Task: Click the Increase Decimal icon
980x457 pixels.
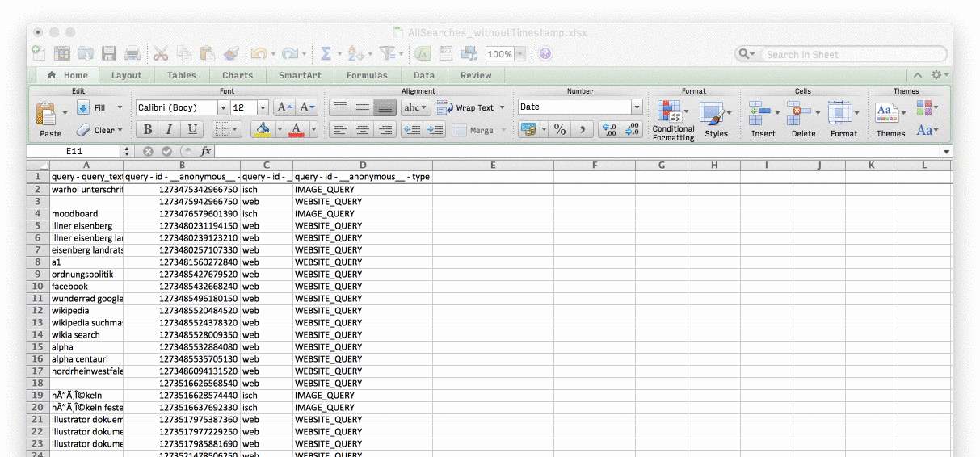Action: click(x=610, y=130)
